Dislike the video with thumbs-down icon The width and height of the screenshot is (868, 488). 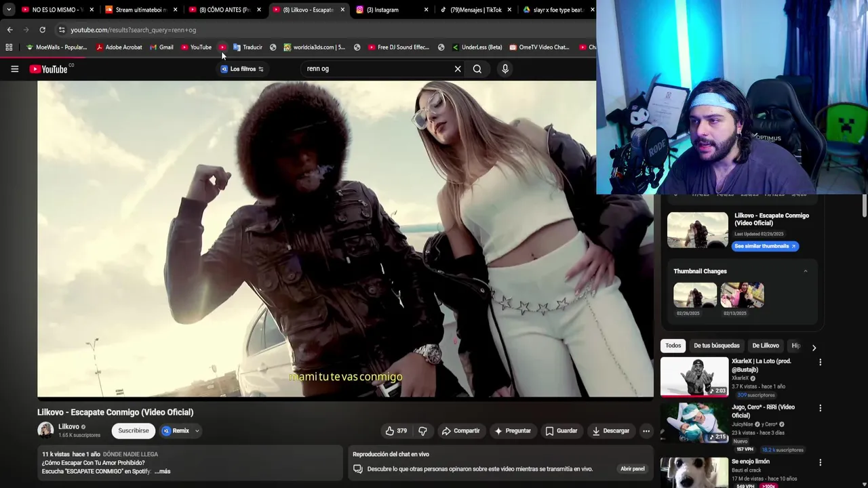point(422,430)
